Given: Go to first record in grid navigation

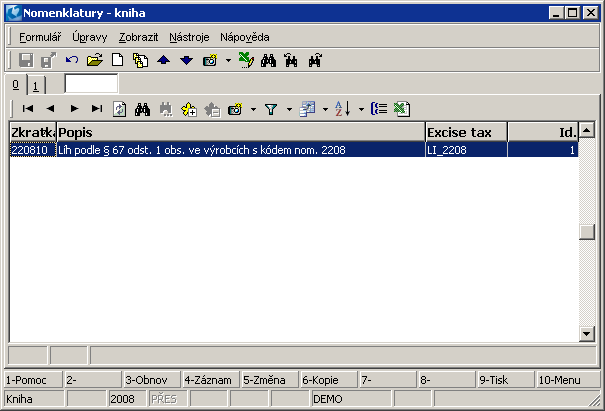Looking at the screenshot, I should [x=28, y=109].
